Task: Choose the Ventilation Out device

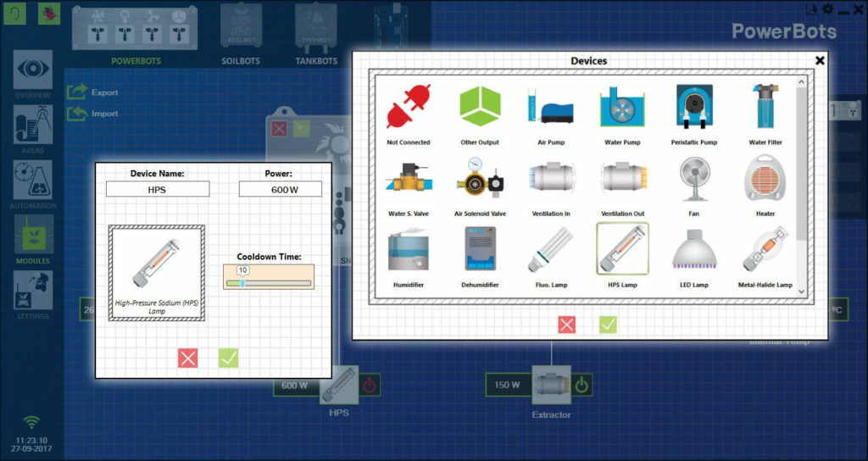Action: pos(623,178)
